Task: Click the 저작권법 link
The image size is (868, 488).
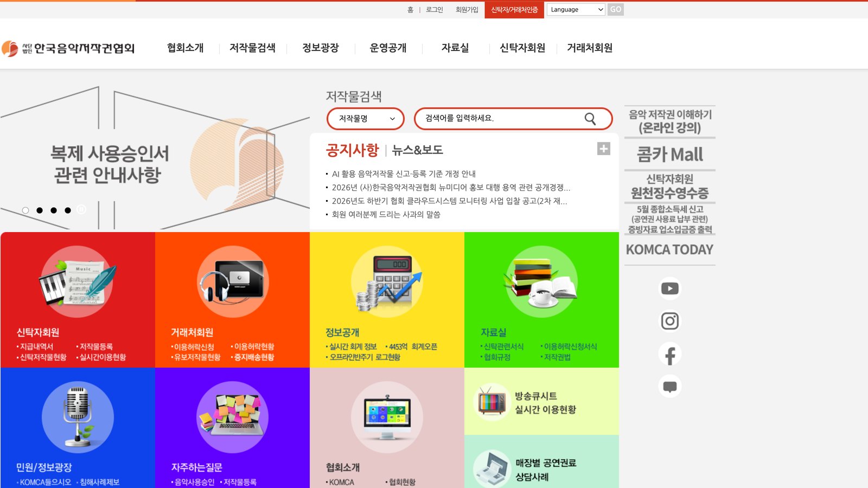Action: tap(557, 357)
